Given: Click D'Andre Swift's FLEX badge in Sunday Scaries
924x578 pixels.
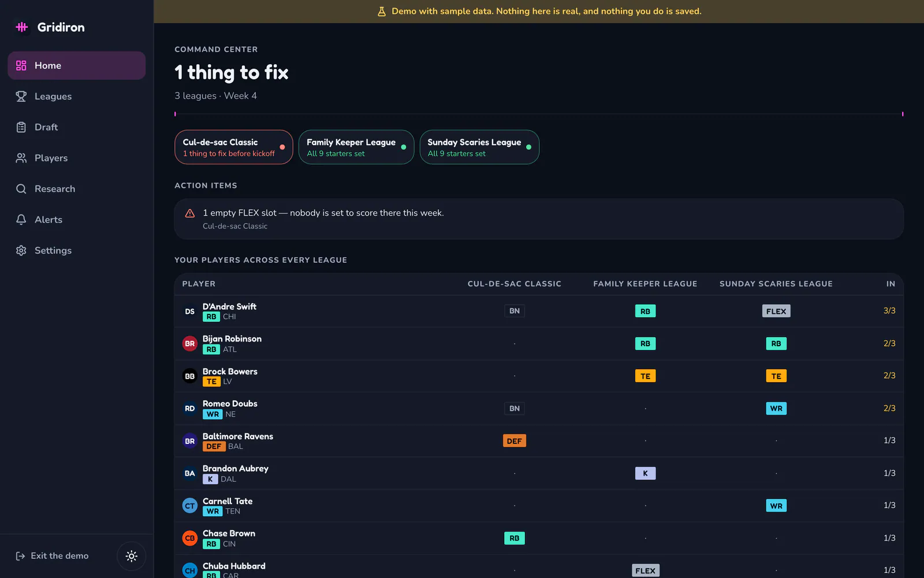Looking at the screenshot, I should [x=776, y=311].
